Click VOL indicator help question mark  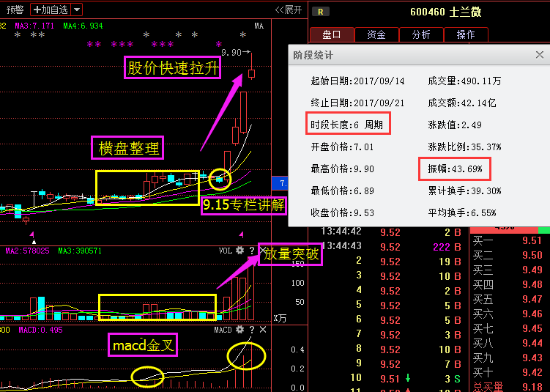coord(251,251)
